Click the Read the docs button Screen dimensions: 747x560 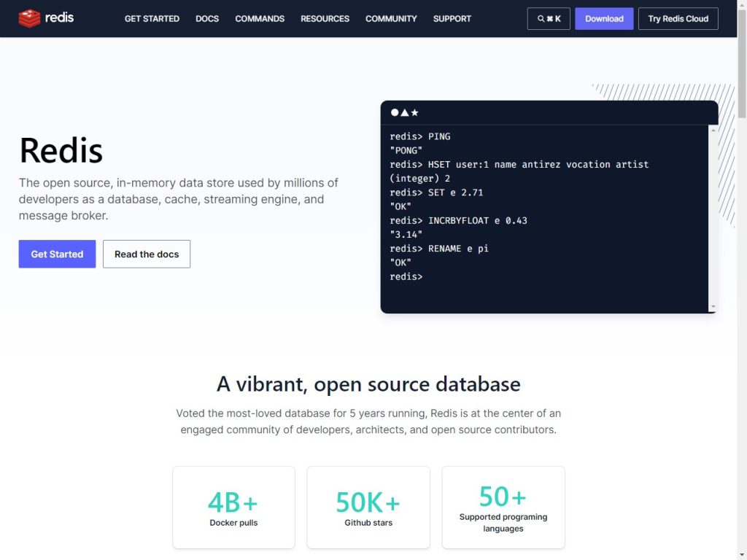(147, 254)
